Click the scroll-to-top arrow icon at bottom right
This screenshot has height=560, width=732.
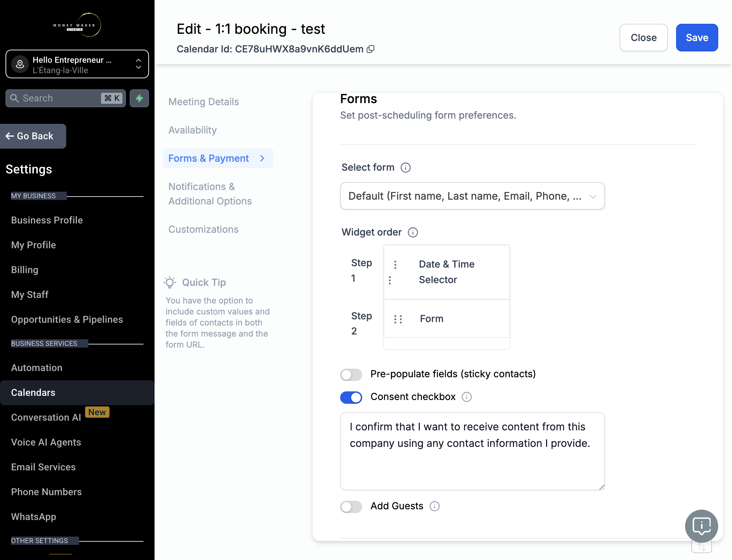pyautogui.click(x=701, y=547)
